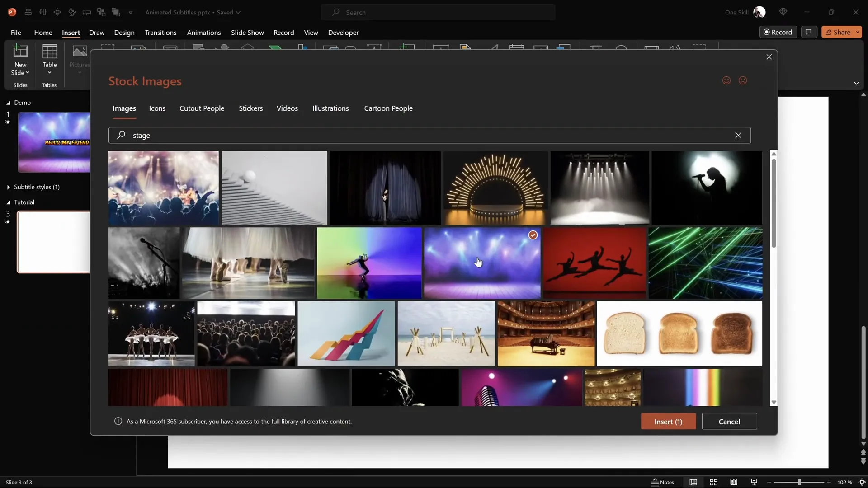This screenshot has height=488, width=868.
Task: Select the concert crowd stage image
Action: [x=163, y=188]
